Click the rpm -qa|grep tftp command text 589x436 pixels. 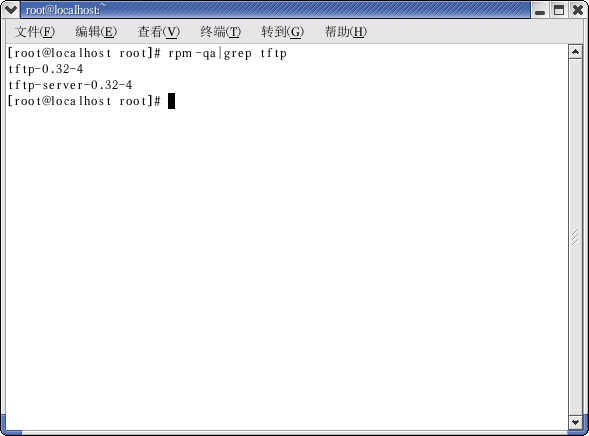[228, 53]
